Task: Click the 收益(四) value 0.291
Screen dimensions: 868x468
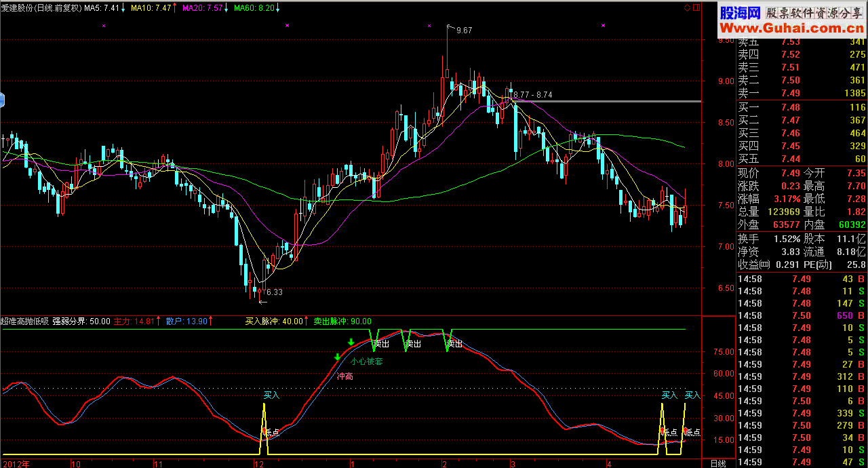Action: pos(787,265)
